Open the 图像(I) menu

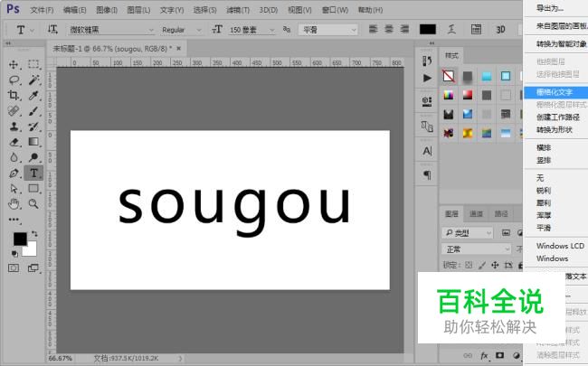pos(107,10)
